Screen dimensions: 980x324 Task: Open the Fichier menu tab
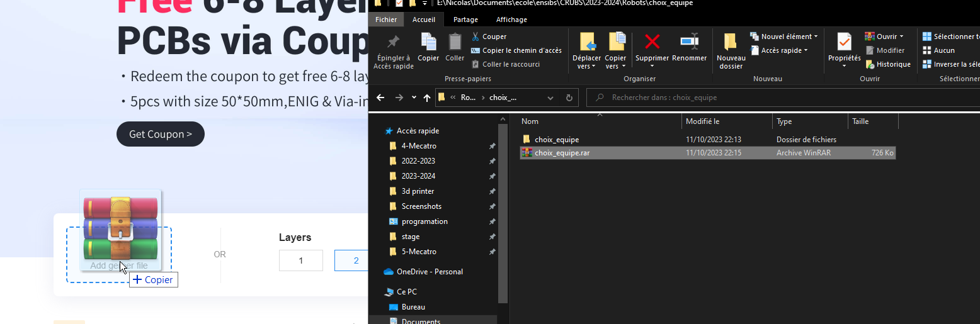tap(386, 20)
